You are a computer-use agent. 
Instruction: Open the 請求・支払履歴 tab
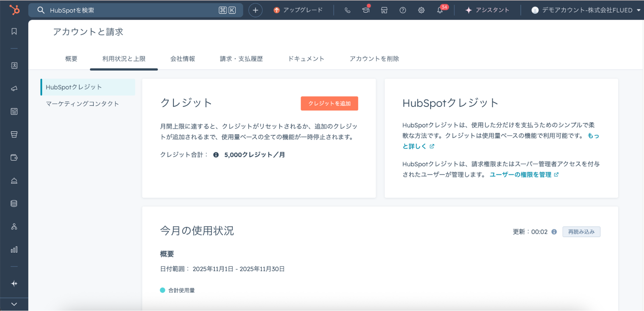click(x=241, y=59)
